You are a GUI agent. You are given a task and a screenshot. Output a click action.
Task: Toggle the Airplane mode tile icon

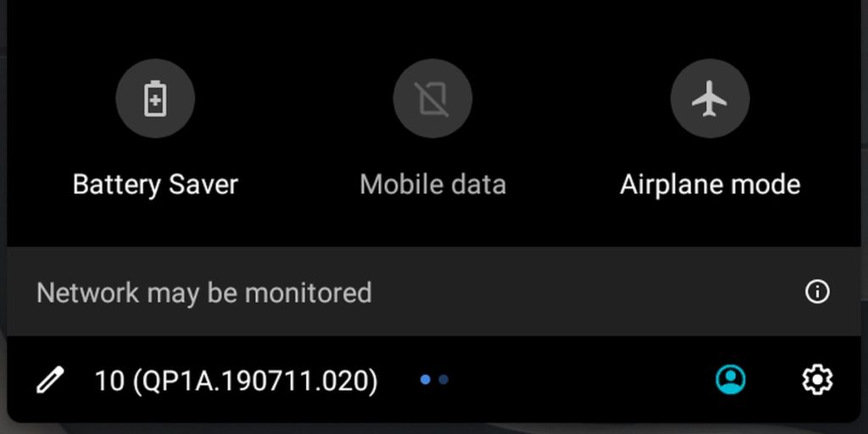(709, 98)
